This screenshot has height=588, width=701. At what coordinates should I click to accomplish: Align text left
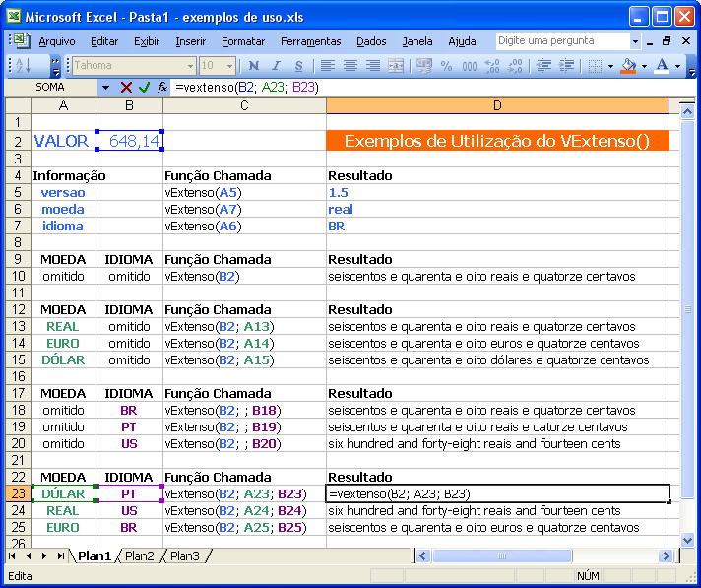click(x=328, y=66)
